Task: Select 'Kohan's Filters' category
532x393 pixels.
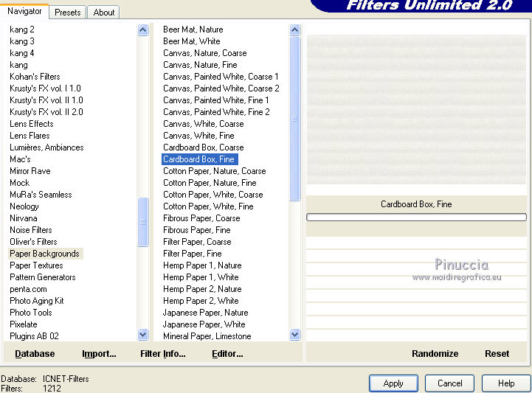Action: pos(35,77)
